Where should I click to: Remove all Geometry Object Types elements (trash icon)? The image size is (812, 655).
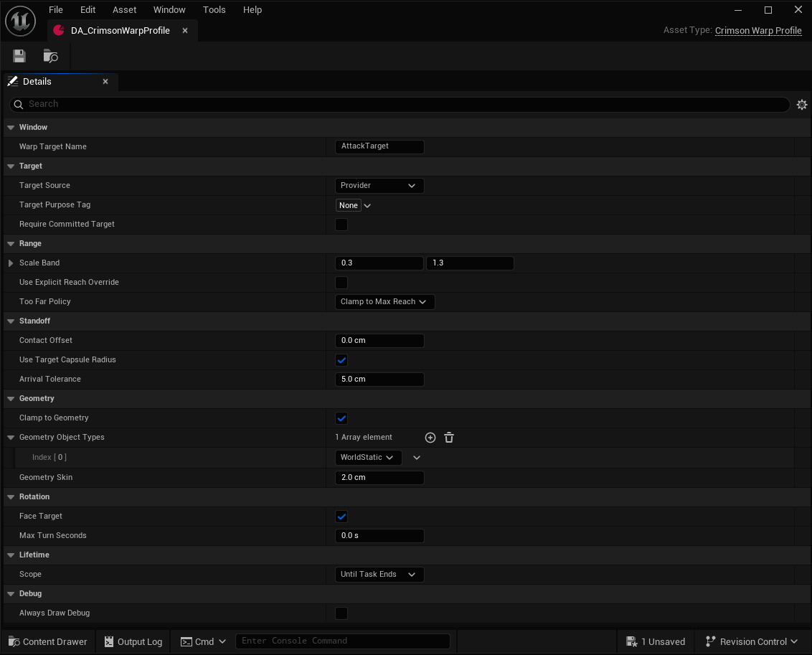(x=449, y=438)
